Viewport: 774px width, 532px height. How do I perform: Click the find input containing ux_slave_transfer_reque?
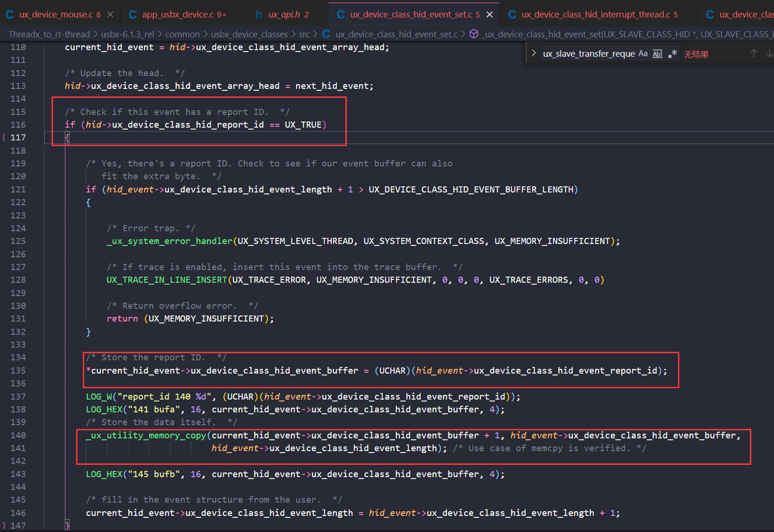click(x=589, y=53)
